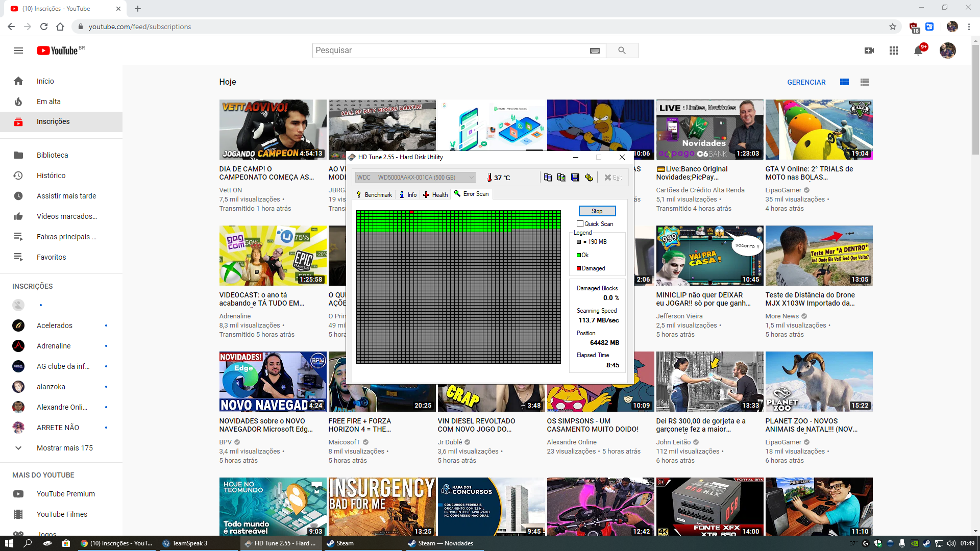The image size is (980, 551).
Task: Open Teste de Distância do Drone video
Action: [x=819, y=255]
